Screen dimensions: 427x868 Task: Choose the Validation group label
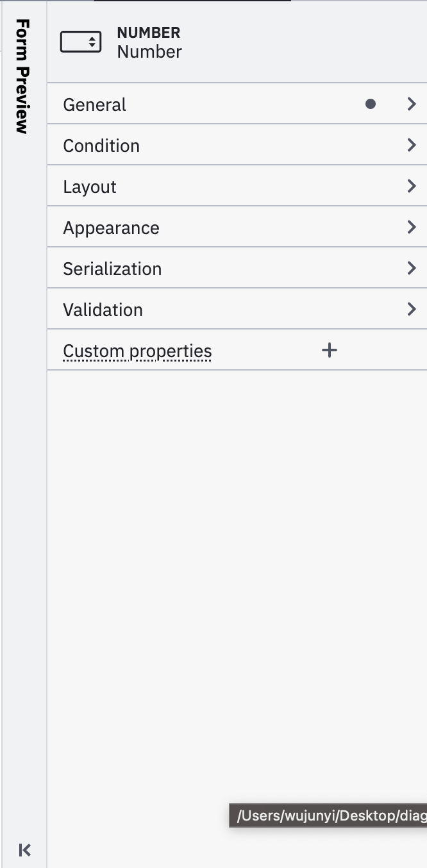[103, 310]
